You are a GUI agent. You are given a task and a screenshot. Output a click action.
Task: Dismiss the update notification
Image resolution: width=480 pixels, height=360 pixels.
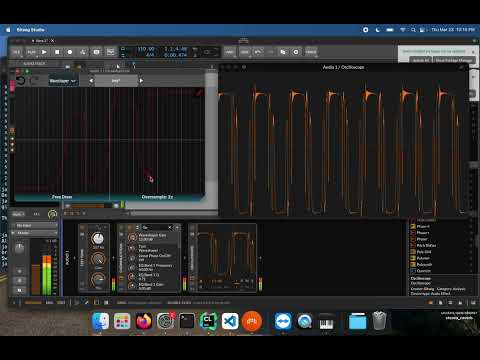point(473,52)
